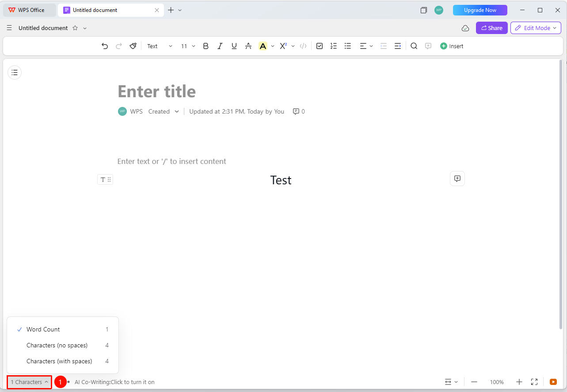
Task: Click the Redo arrow icon
Action: tap(118, 46)
